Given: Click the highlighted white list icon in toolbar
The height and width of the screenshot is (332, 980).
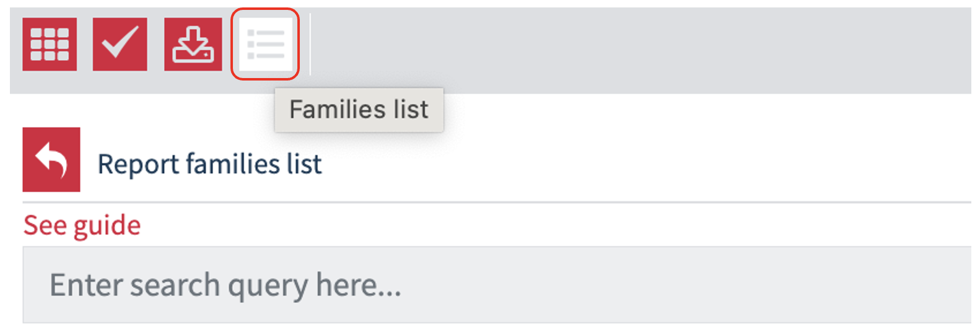Looking at the screenshot, I should coord(266,44).
